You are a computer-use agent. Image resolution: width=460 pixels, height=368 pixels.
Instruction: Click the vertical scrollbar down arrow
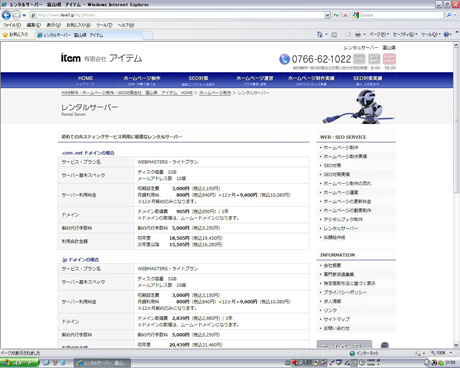[x=456, y=345]
